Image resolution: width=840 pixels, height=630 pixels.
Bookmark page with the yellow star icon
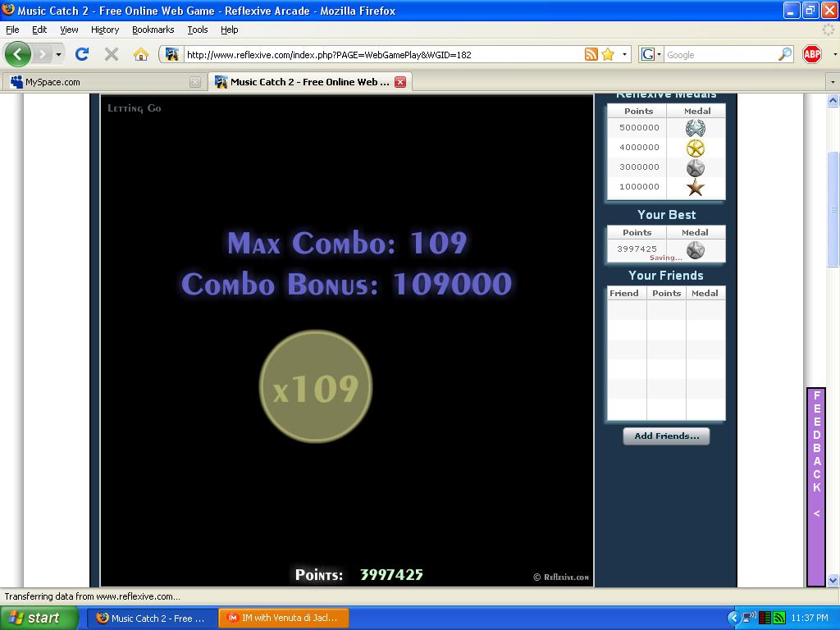608,54
